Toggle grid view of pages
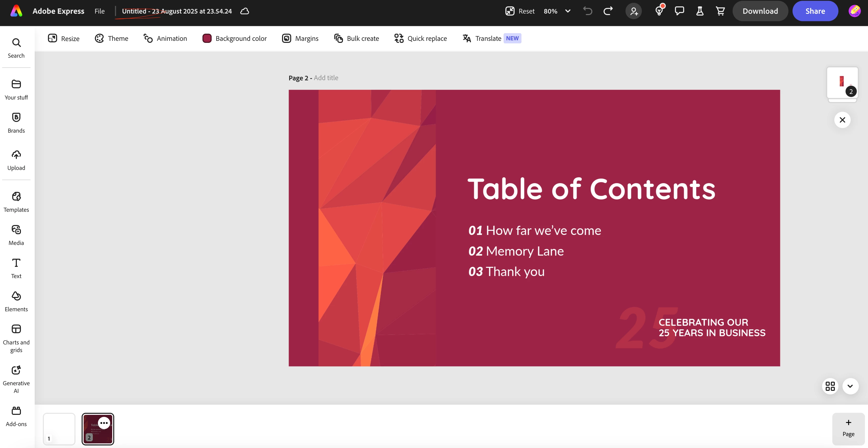Image resolution: width=868 pixels, height=448 pixels. 830,386
